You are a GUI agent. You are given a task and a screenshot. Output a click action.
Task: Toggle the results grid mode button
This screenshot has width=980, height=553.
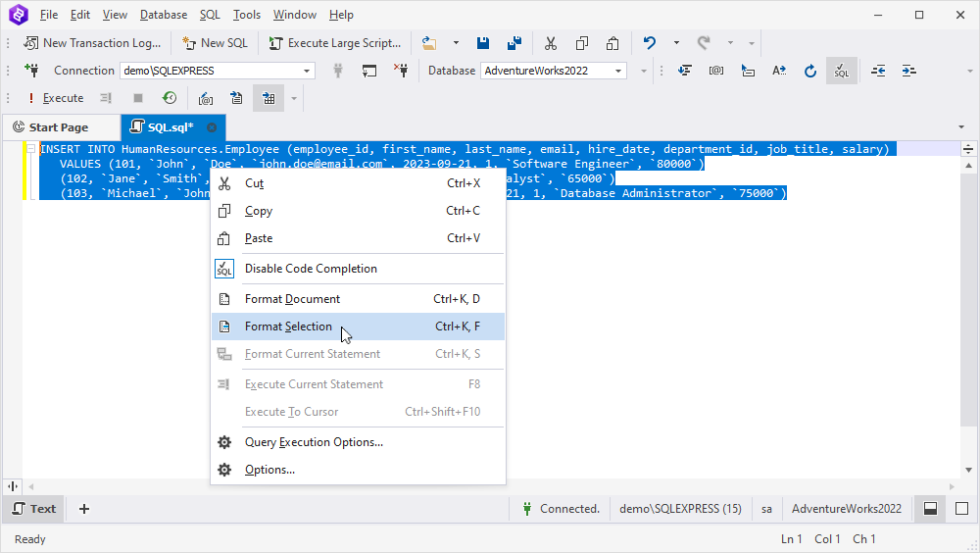point(269,98)
